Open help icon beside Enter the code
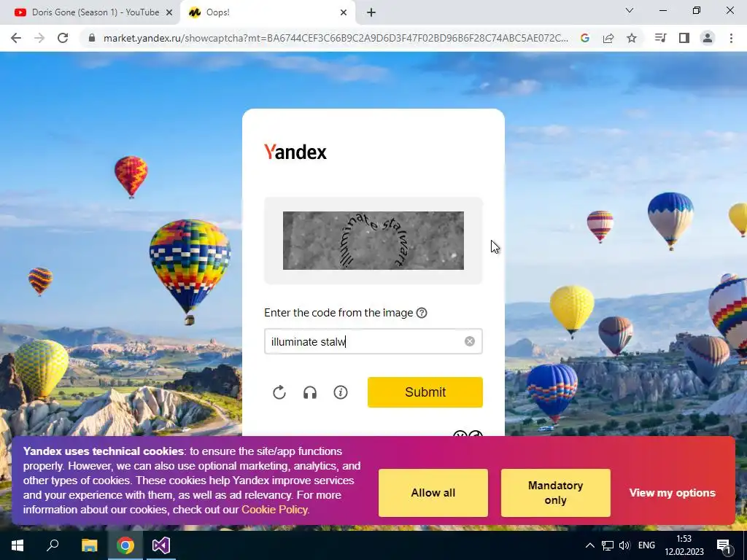Viewport: 747px width, 560px height. click(x=422, y=313)
